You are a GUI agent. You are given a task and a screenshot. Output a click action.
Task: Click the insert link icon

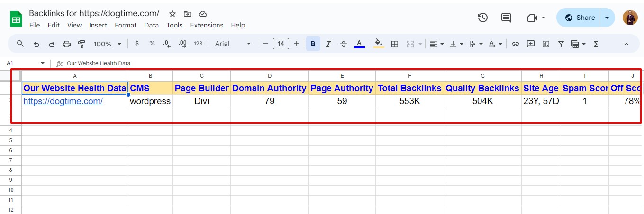pos(516,44)
